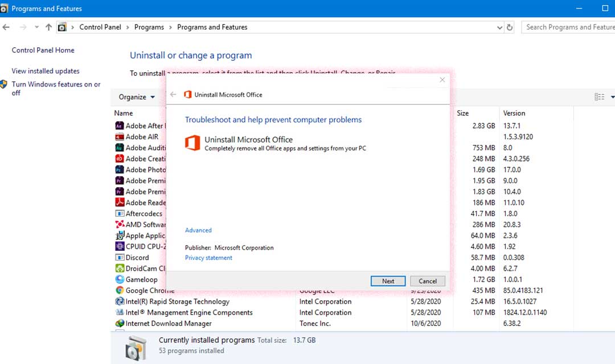The height and width of the screenshot is (364, 615).
Task: Click the Aftercodecs program icon
Action: (120, 213)
